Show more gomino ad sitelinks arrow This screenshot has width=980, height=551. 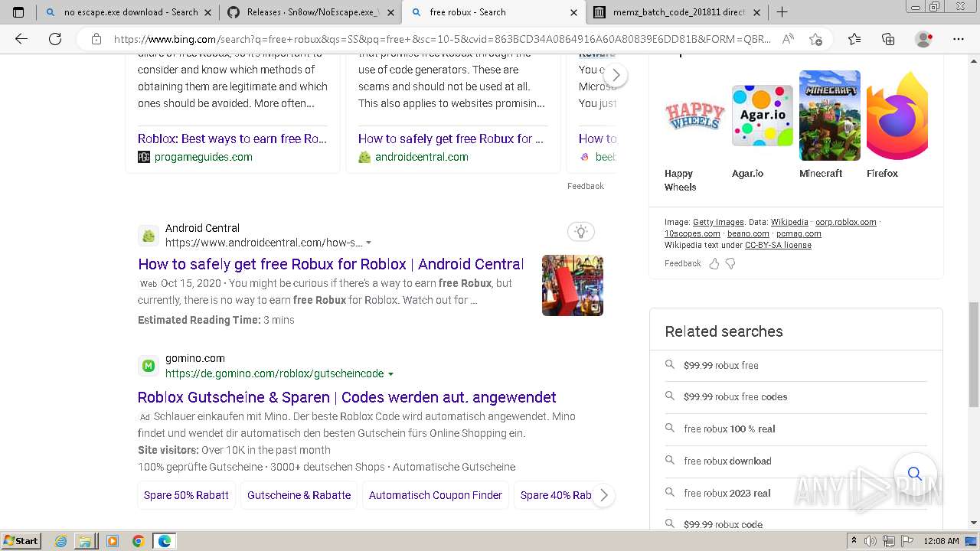coord(603,495)
